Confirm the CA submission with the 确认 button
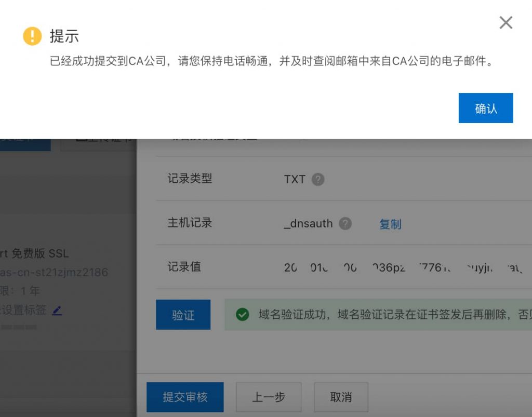Image resolution: width=532 pixels, height=417 pixels. [x=485, y=108]
